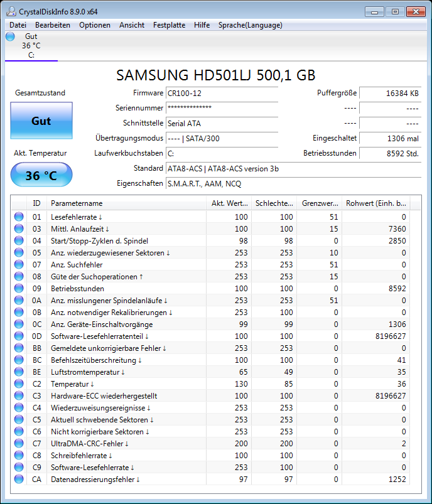Click status orb for Nicht korrigierbare Sektoren

(x=19, y=431)
